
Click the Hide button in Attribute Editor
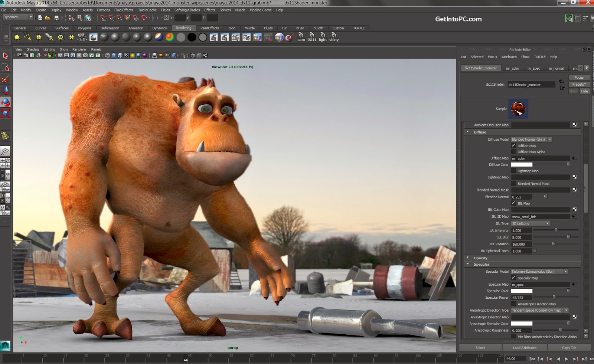pos(584,91)
